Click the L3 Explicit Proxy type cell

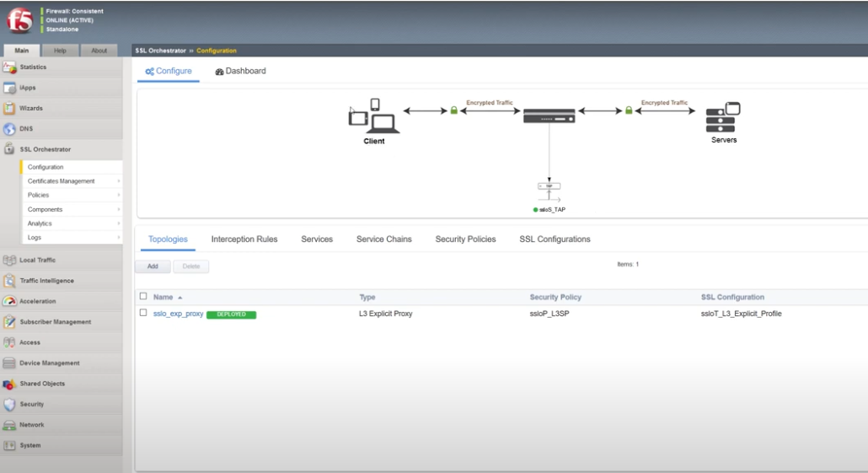[386, 314]
